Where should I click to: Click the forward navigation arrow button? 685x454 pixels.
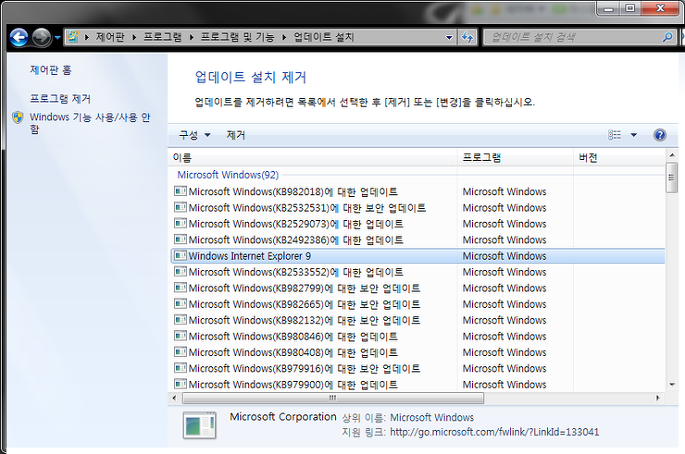[x=42, y=37]
